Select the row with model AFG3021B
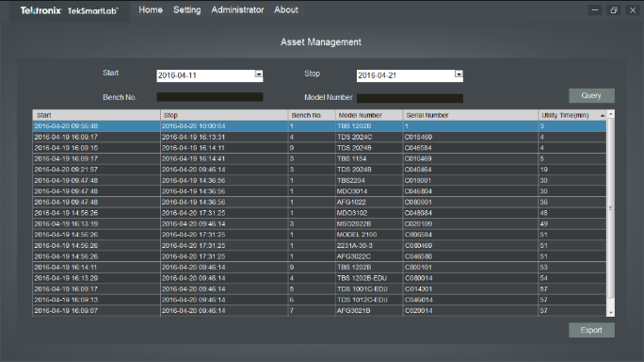Image resolution: width=644 pixels, height=362 pixels. [x=319, y=310]
